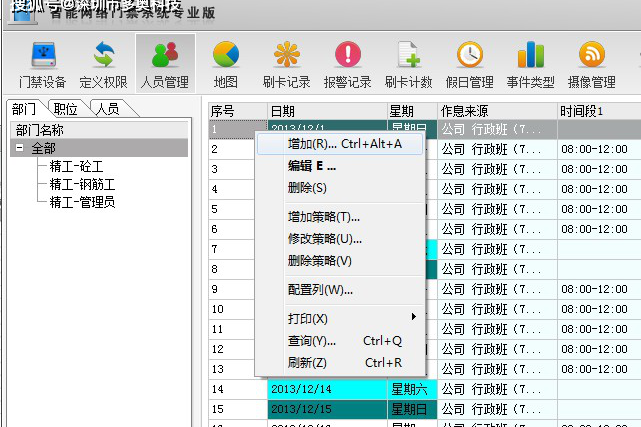
Task: Click the 公司 行政班 cell in row 7
Action: 498,249
